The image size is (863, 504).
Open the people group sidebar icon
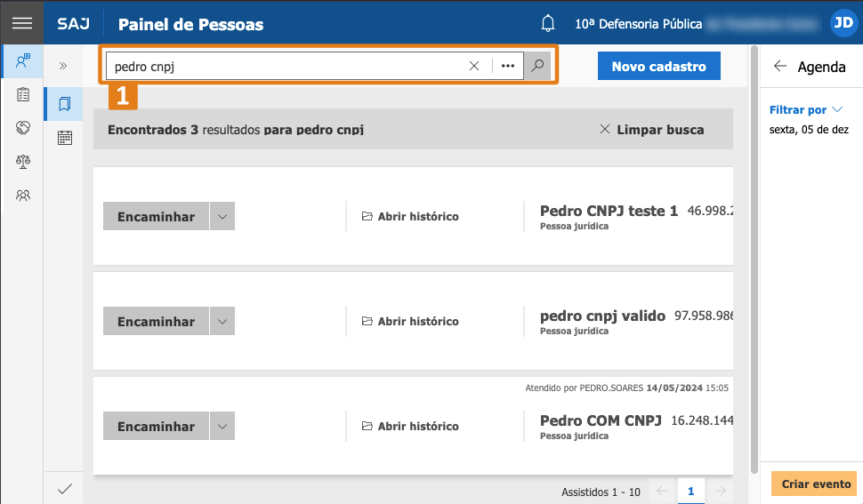tap(23, 195)
